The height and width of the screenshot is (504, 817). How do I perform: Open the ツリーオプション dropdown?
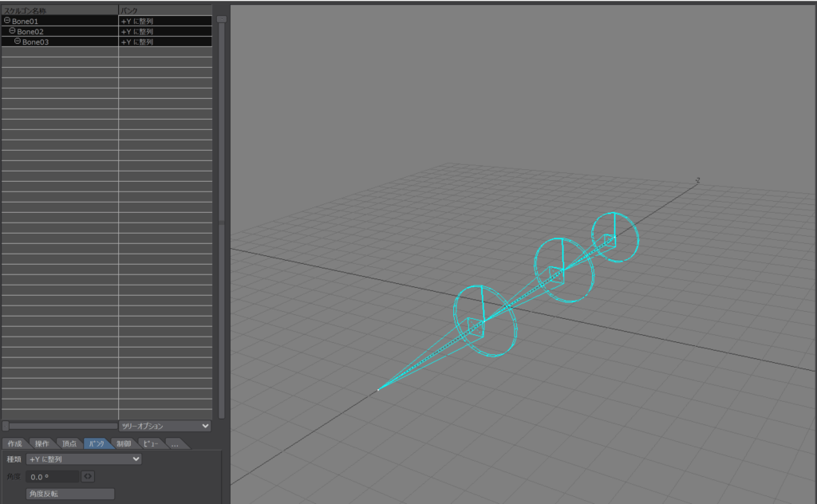(164, 426)
